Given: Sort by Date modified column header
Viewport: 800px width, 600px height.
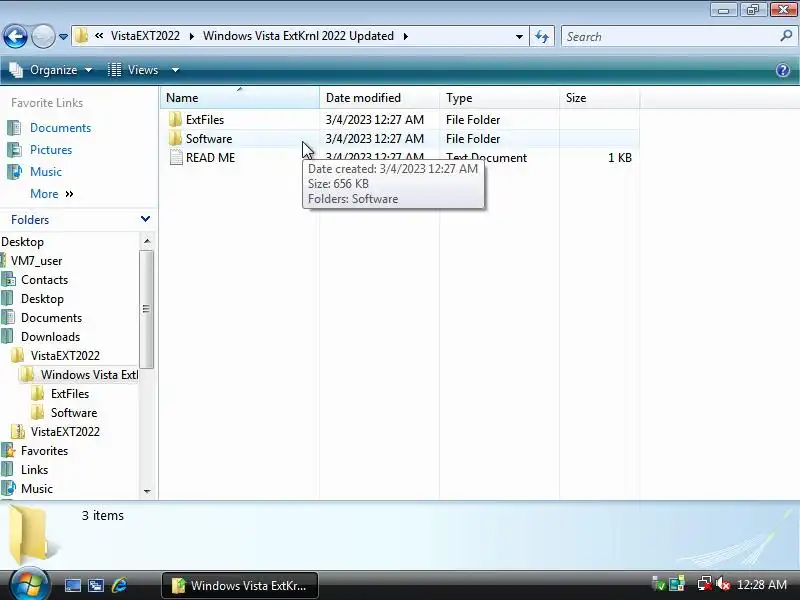Looking at the screenshot, I should [379, 97].
